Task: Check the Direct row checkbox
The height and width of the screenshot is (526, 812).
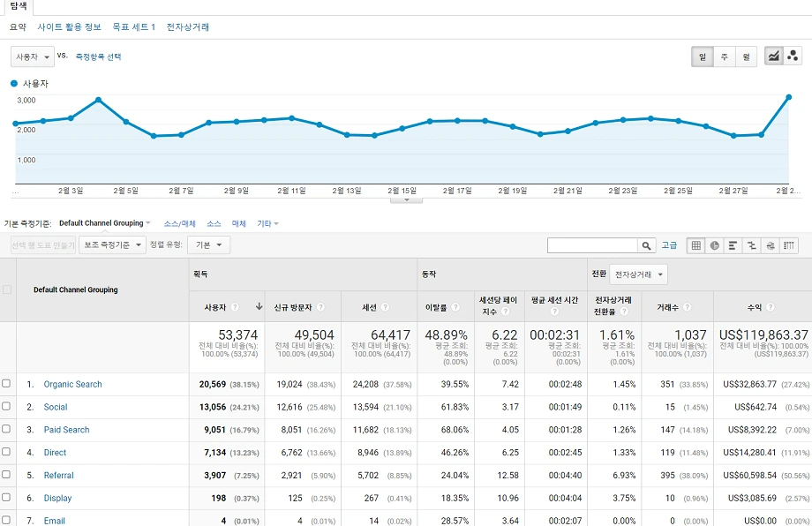Action: click(6, 452)
